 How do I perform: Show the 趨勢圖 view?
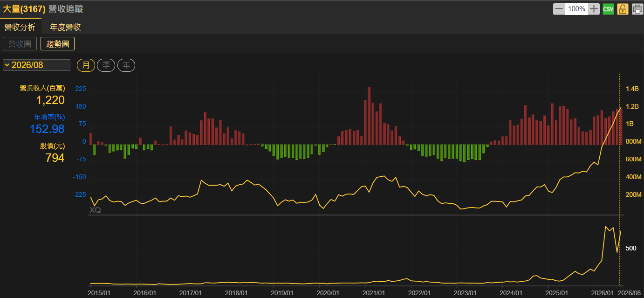(58, 44)
